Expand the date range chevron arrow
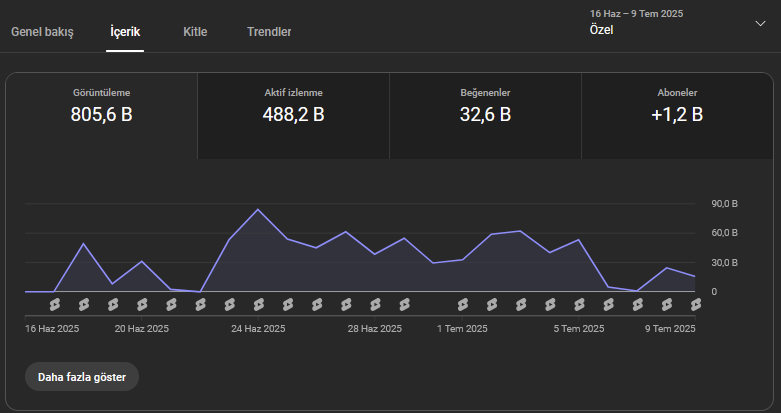Image resolution: width=781 pixels, height=413 pixels. (760, 23)
